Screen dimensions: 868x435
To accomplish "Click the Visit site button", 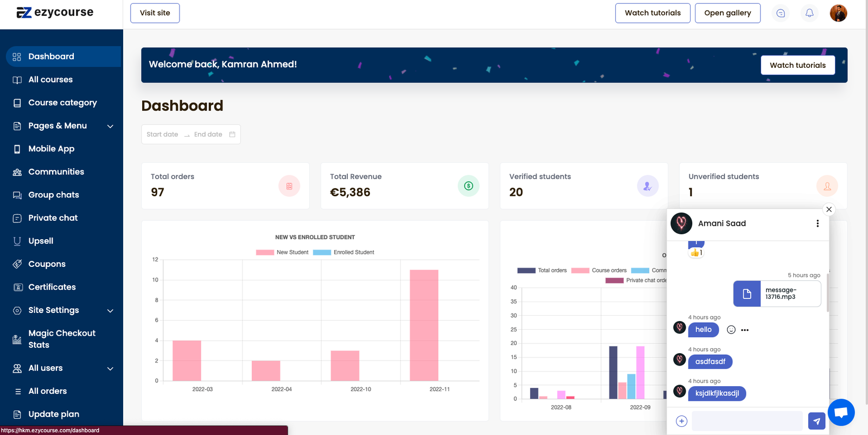I will [x=155, y=13].
